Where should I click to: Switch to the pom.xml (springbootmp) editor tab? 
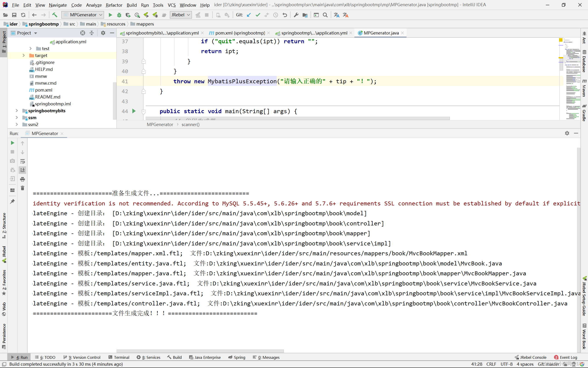tap(240, 33)
